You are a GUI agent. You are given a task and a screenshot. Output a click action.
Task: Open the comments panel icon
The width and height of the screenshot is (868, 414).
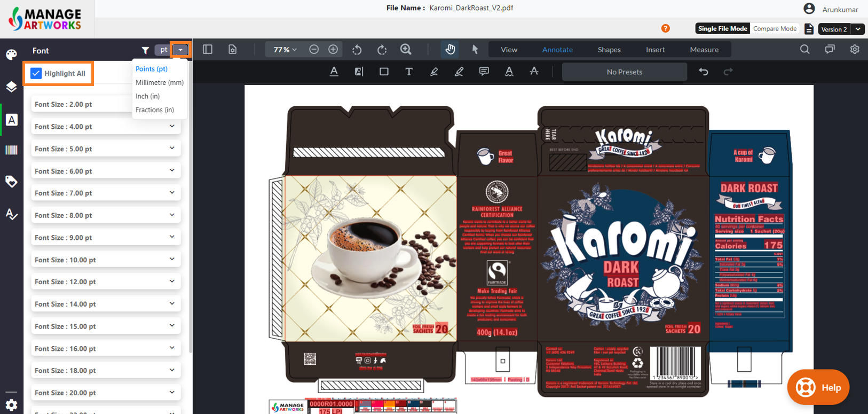pyautogui.click(x=830, y=50)
